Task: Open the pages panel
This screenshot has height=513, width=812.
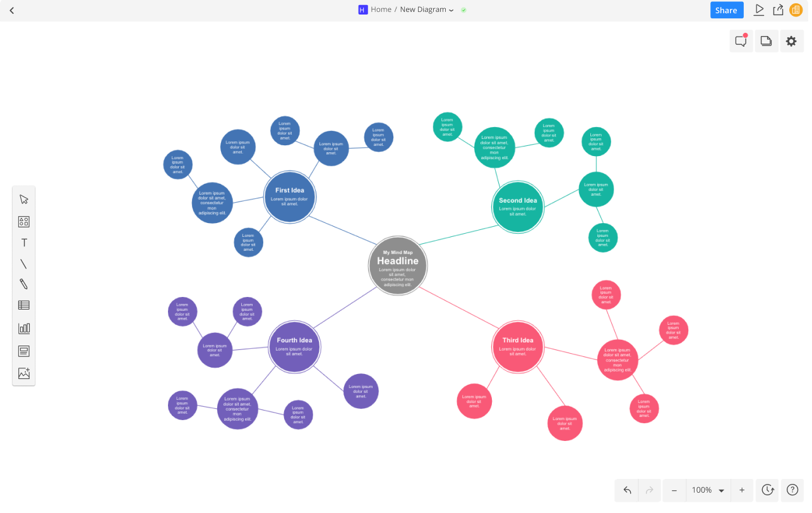Action: point(766,40)
